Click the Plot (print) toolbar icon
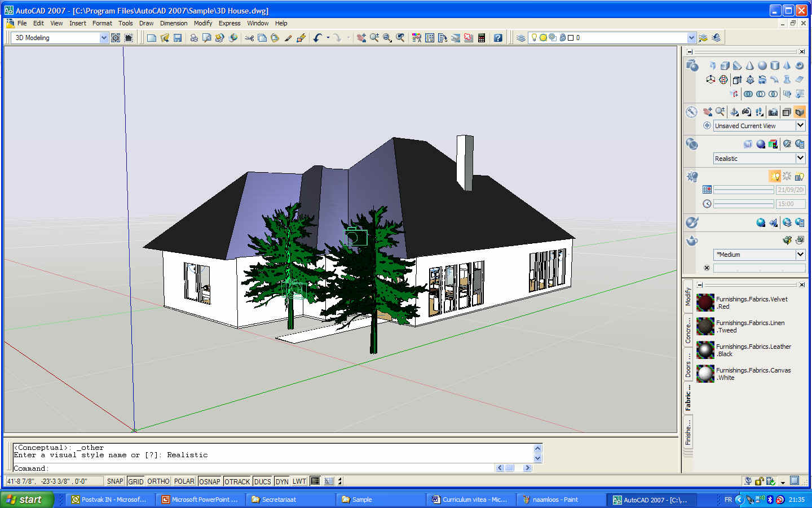This screenshot has width=812, height=508. 193,38
